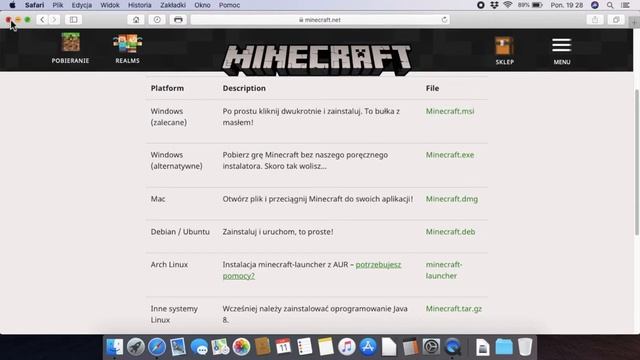Screen dimensions: 640x360
Task: Download the Minecraft.msi file
Action: click(450, 111)
